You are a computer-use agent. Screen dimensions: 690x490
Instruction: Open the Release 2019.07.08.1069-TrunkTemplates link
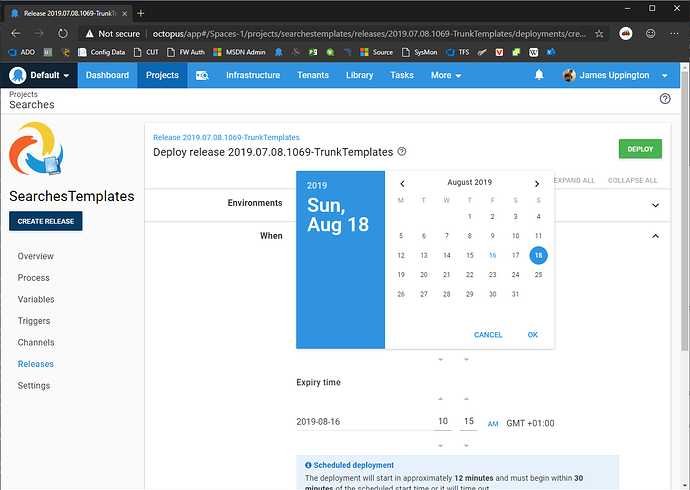[226, 137]
